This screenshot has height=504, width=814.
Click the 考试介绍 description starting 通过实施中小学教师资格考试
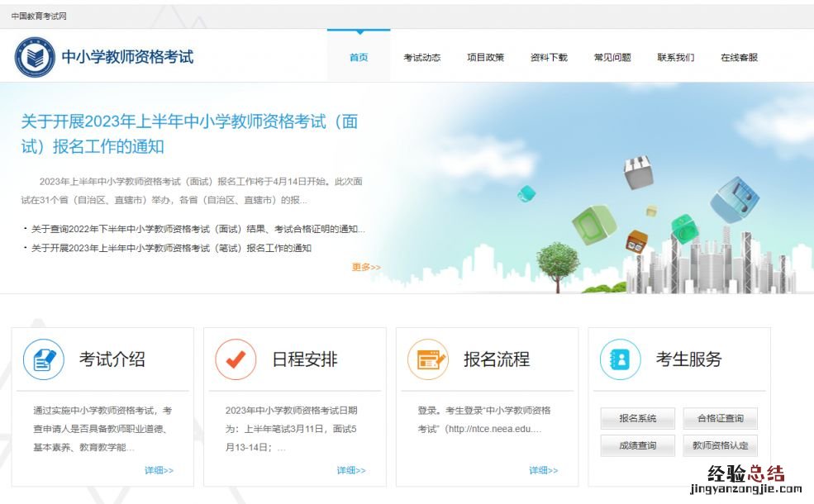click(102, 429)
